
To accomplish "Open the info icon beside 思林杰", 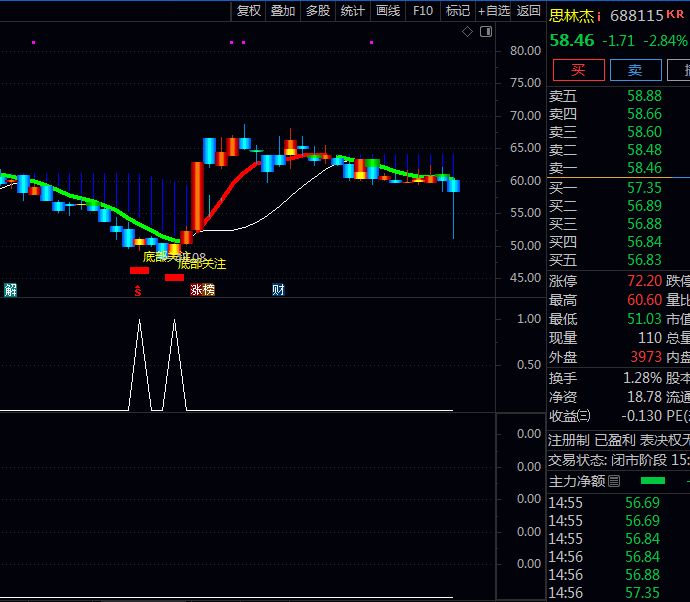I will [x=599, y=17].
